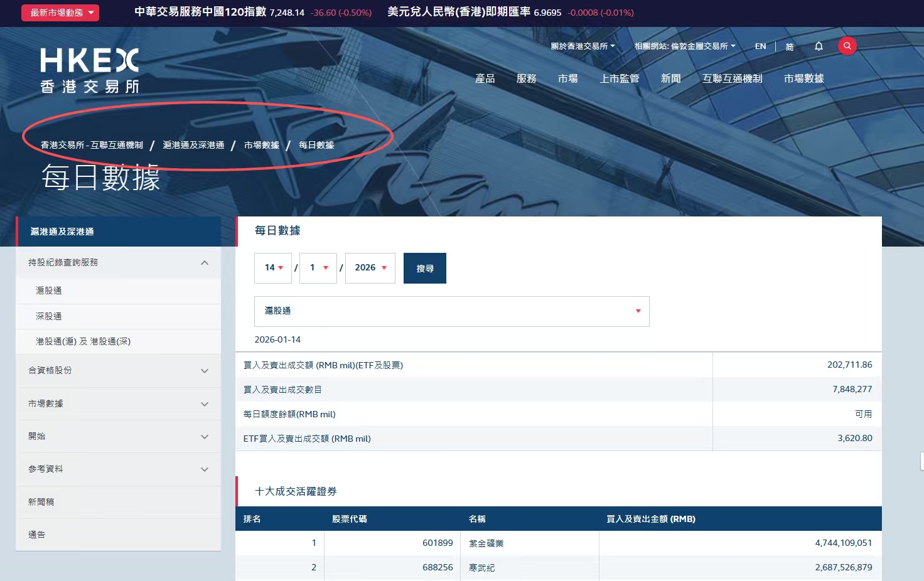Open 深股通 in the sidebar
Screen dimensions: 924x581
pyautogui.click(x=49, y=316)
